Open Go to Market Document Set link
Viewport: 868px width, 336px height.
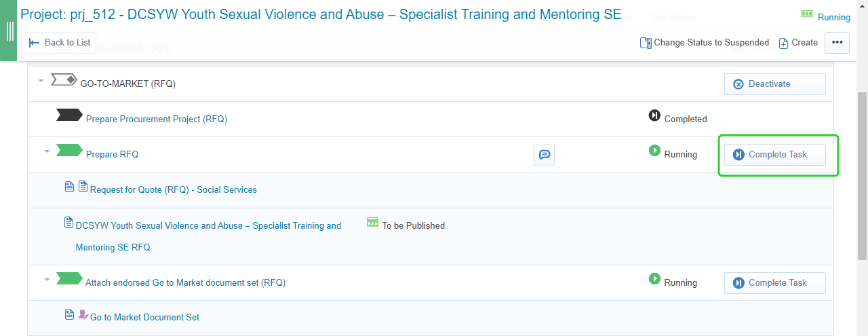[144, 317]
